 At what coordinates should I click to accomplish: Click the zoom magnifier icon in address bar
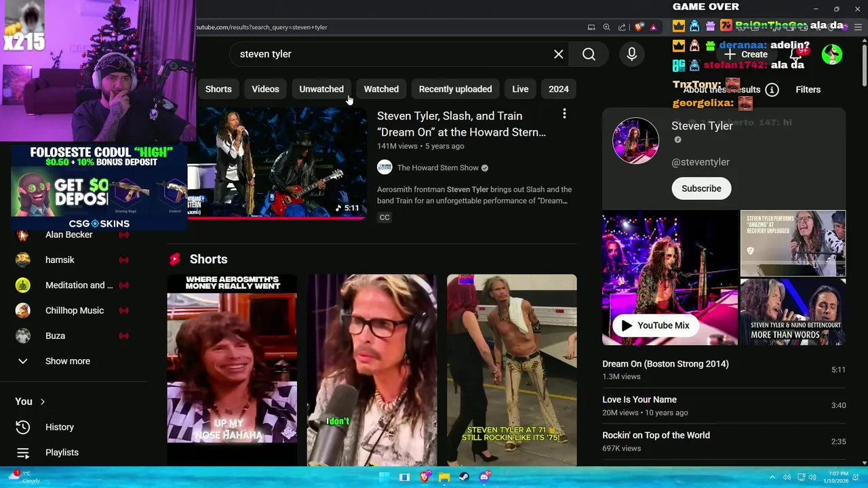point(607,27)
